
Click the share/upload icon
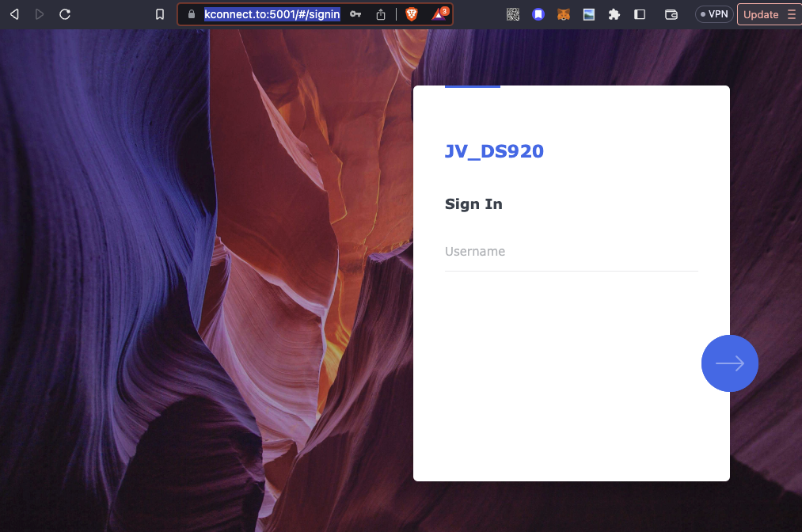382,14
